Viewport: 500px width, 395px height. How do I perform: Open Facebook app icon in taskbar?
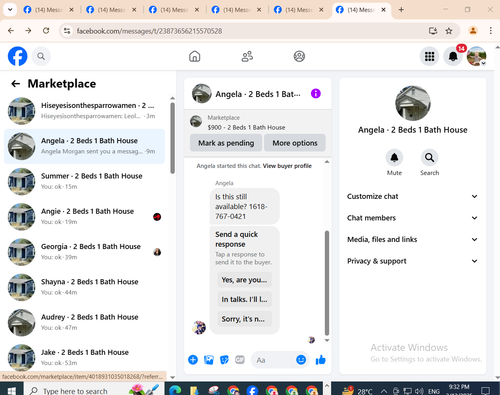click(252, 390)
